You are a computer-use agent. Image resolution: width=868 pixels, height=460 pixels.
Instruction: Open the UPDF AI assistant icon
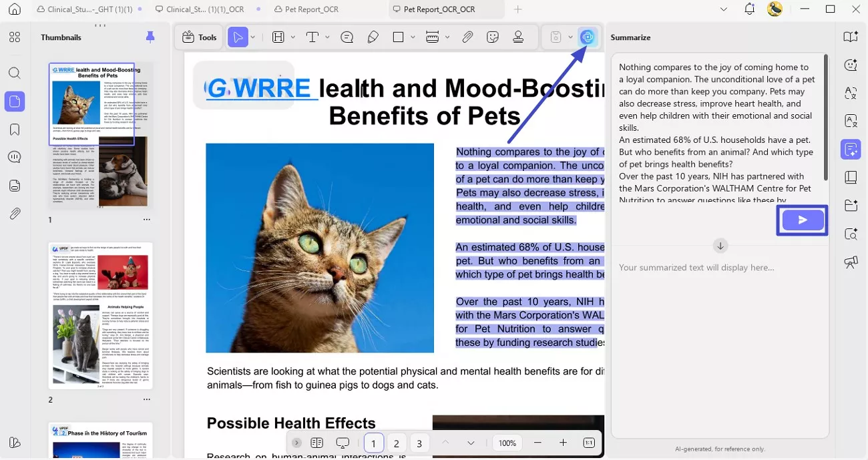tap(588, 37)
